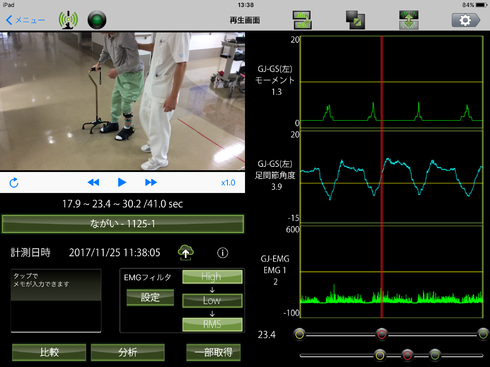490x367 pixels.
Task: Tap the waveform vertical scale arrows icon
Action: pos(409,20)
